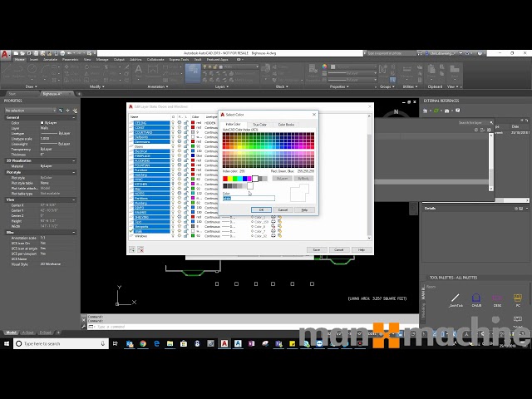Toggle the On lightbulb for Doors layer
Screen dimensions: 532x399
[x=173, y=146]
